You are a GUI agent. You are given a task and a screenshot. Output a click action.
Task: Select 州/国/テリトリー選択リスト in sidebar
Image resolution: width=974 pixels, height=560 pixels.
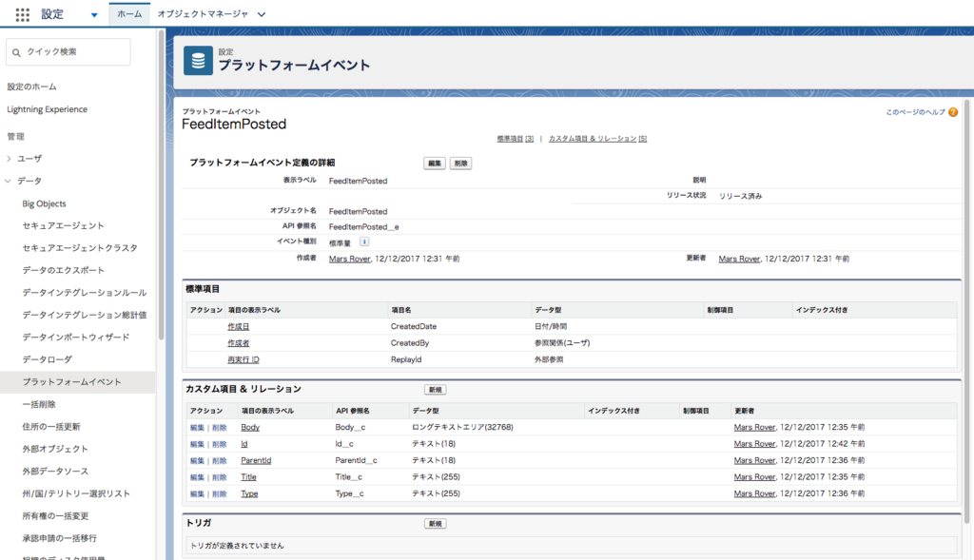point(76,494)
